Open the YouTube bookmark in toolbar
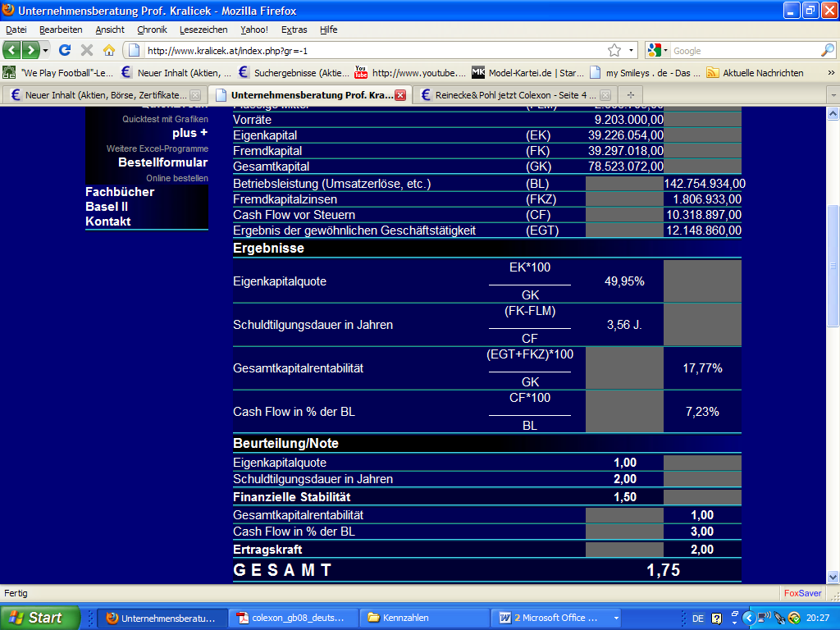 [x=410, y=73]
